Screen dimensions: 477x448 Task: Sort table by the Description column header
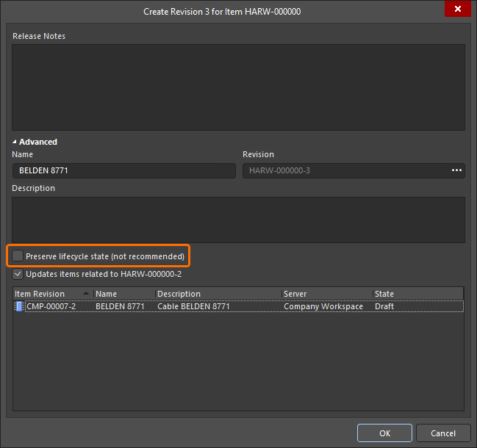tap(218, 294)
